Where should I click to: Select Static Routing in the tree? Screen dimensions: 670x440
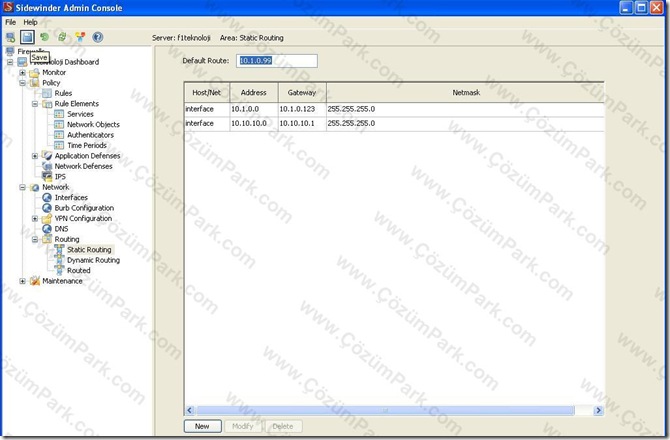coord(89,249)
